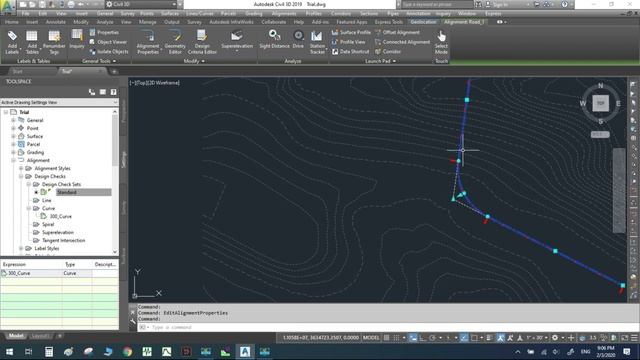The width and height of the screenshot is (640, 360).
Task: Select the Standard design check set
Action: pos(67,192)
